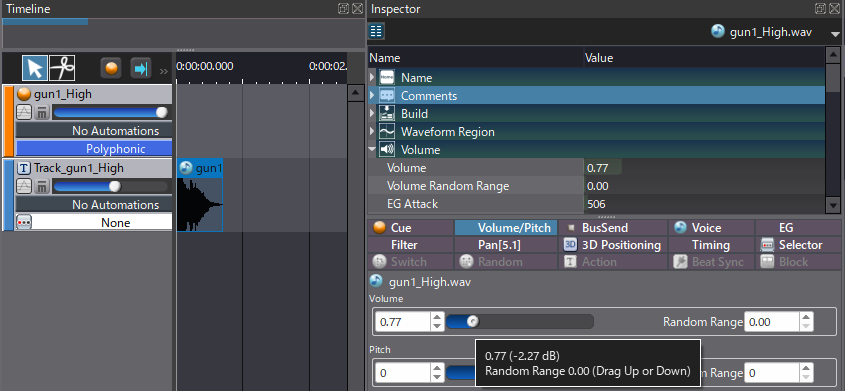Viewport: 845px width, 391px height.
Task: Expand the Name property group
Action: [x=372, y=78]
